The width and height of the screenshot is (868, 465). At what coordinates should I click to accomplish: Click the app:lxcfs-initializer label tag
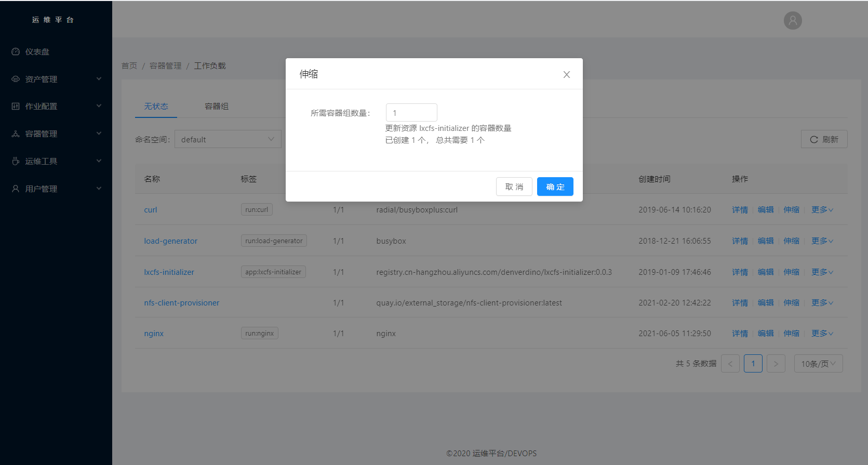273,272
